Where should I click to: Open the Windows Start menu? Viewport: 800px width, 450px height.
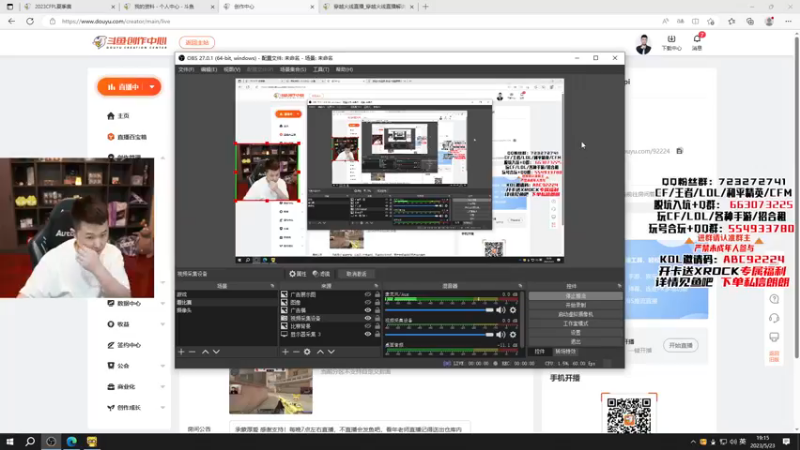[10, 441]
